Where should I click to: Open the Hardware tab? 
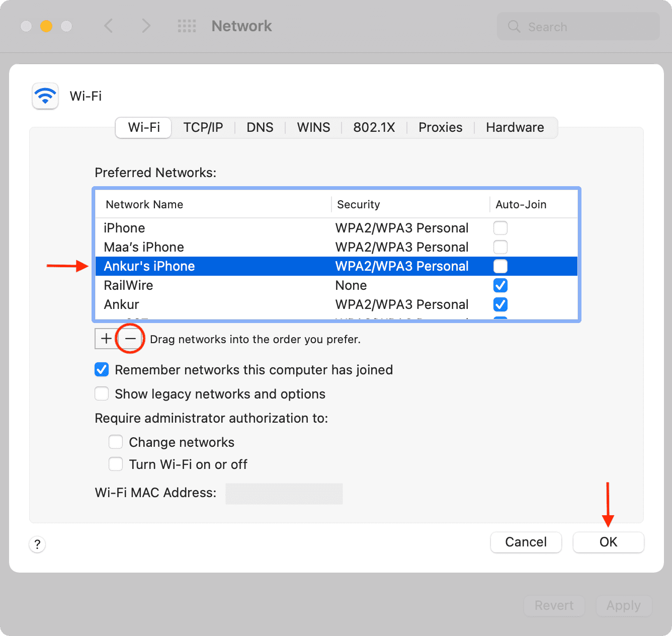(x=515, y=127)
